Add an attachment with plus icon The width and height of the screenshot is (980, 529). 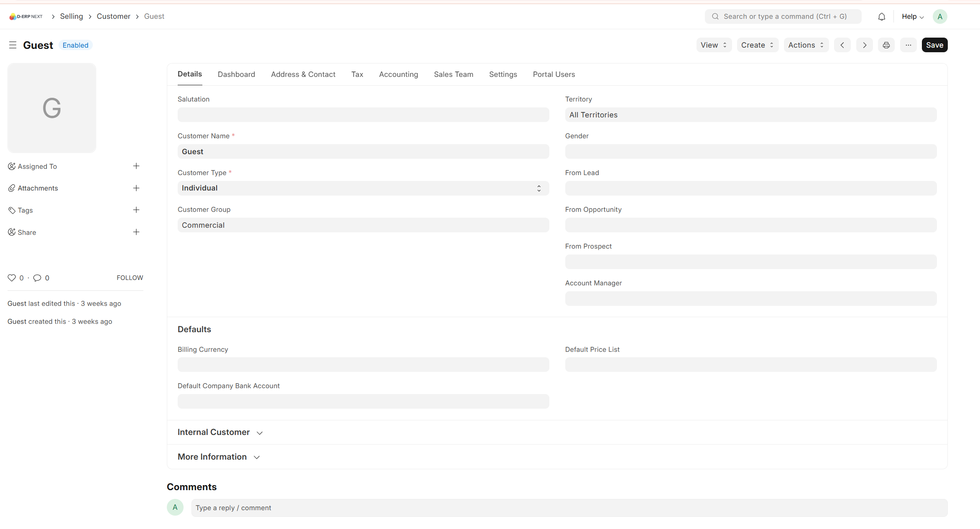[136, 188]
